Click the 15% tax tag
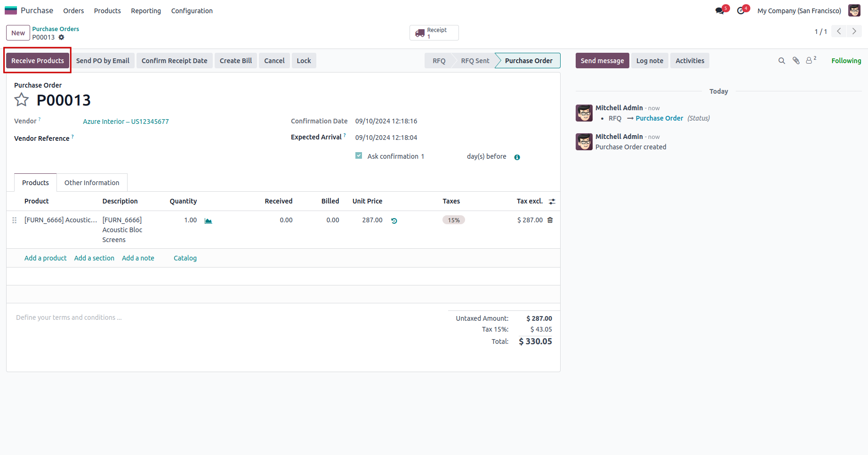This screenshot has height=455, width=868. [453, 220]
